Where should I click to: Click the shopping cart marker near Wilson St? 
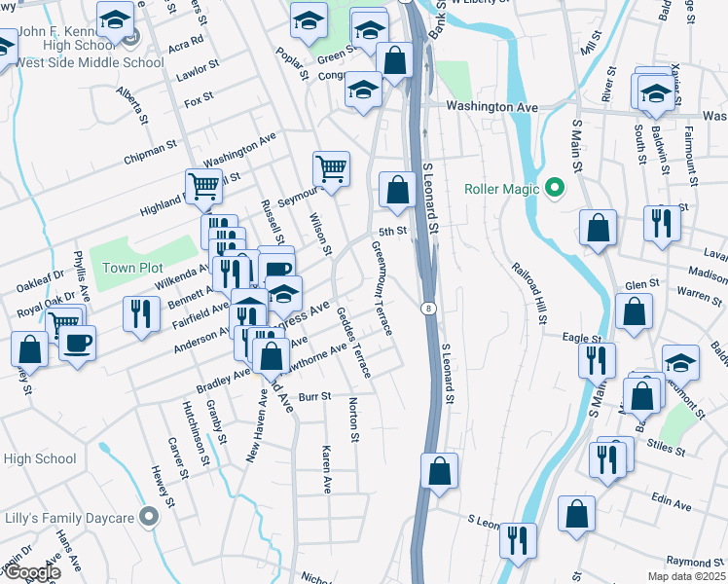[x=331, y=169]
